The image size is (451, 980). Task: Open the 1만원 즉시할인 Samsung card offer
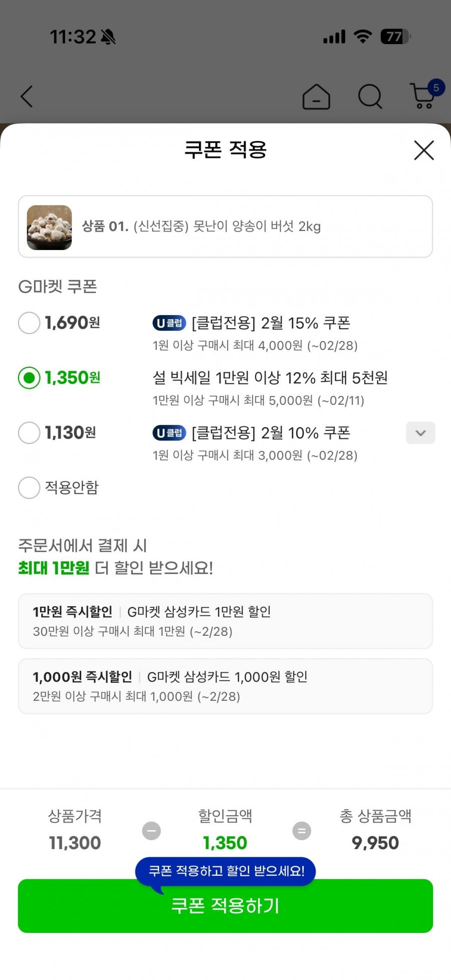225,621
